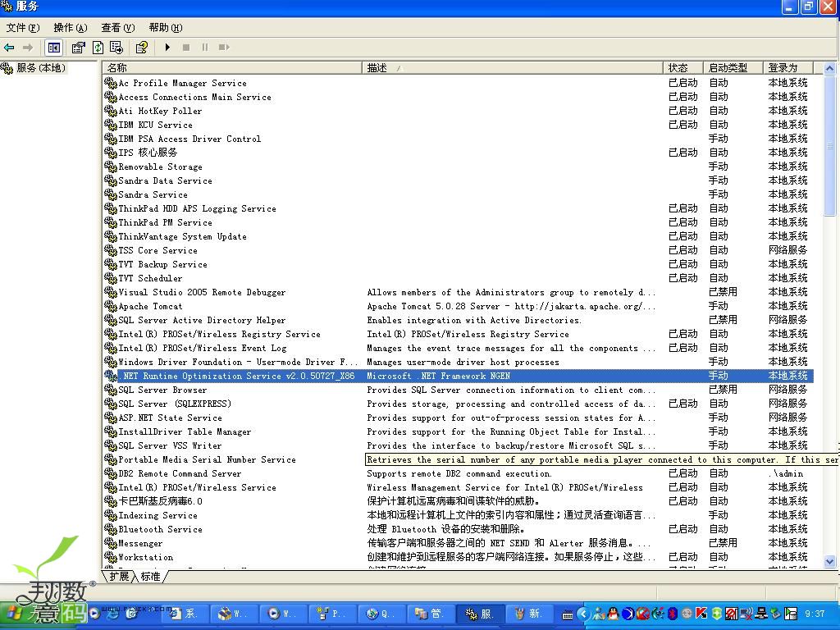Click the gear icon beside Indexing Service

(x=111, y=515)
